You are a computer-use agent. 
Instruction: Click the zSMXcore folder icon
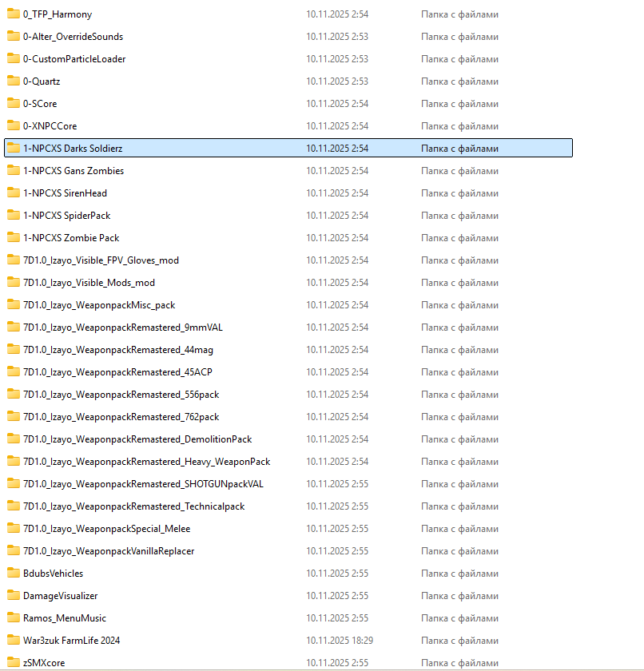pos(13,663)
